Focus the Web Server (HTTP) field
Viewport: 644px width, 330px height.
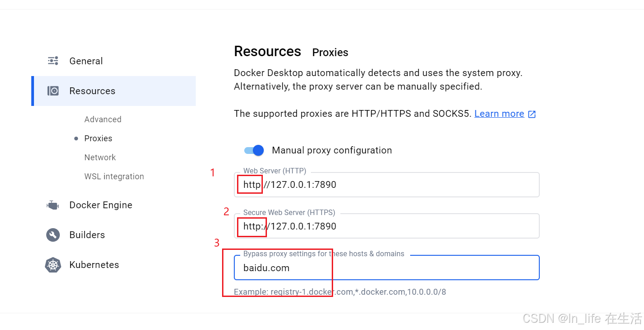pos(387,185)
